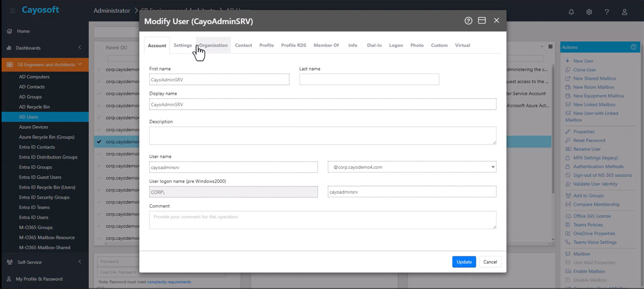
Task: Click the Mailbox envelope icon
Action: [568, 254]
